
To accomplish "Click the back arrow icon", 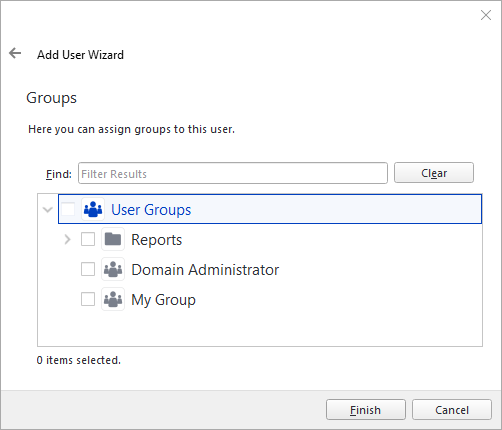I will 15,53.
